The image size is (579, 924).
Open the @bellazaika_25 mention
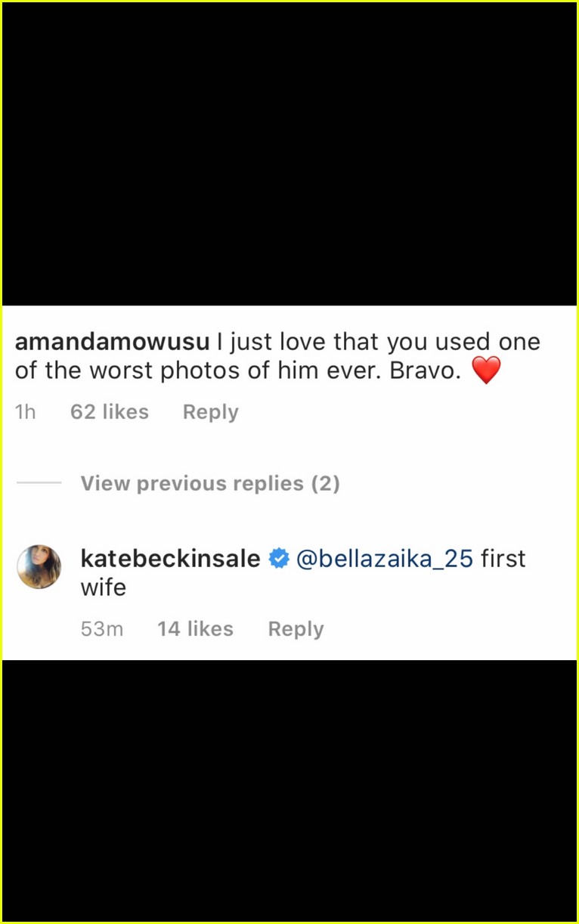click(385, 560)
